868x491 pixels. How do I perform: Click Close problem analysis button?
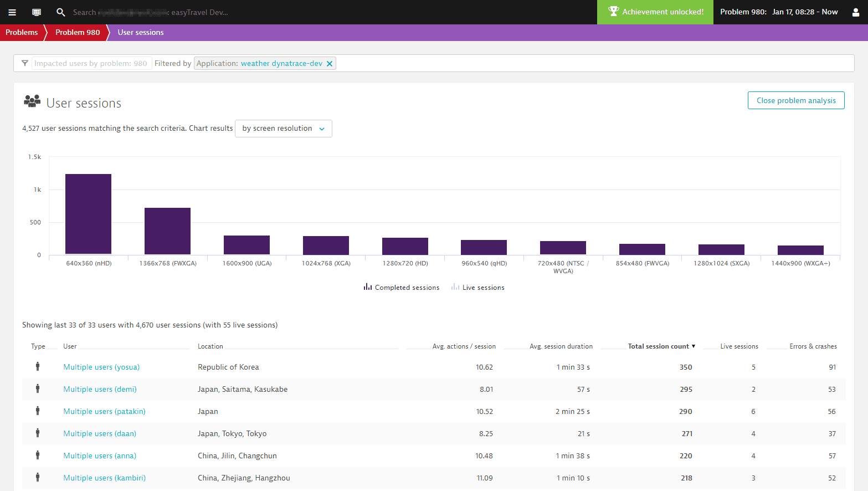click(796, 100)
